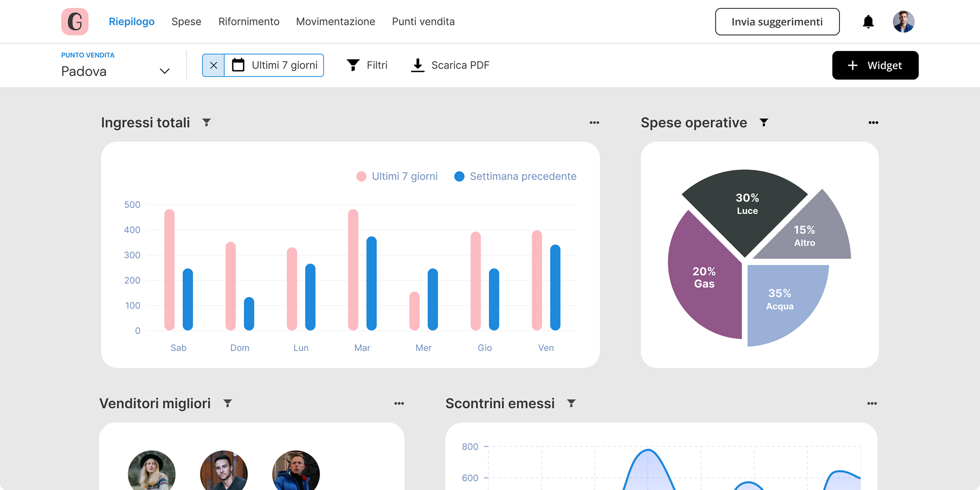980x490 pixels.
Task: Open the three-dot menu for Ingressi totali
Action: click(594, 122)
